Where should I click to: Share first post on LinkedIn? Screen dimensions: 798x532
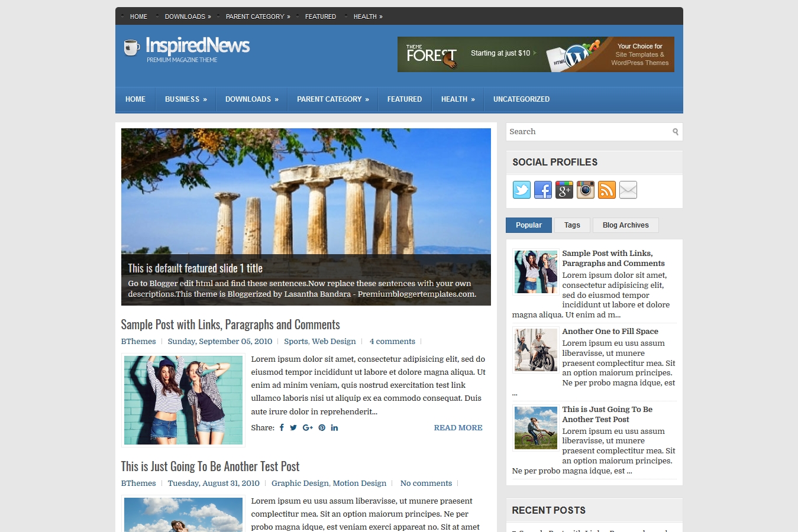[x=334, y=427]
